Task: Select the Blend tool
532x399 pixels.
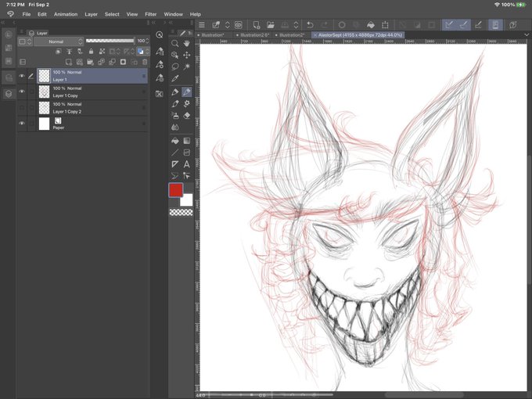Action: coord(174,128)
